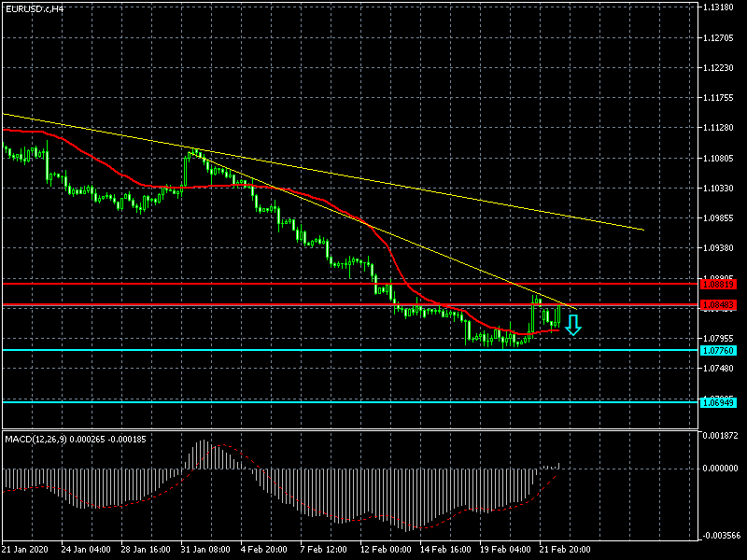
Task: Click the cyan down arrow marker
Action: click(x=573, y=325)
